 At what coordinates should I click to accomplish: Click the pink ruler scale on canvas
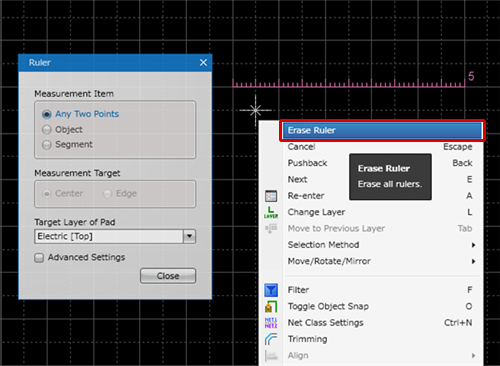point(349,83)
